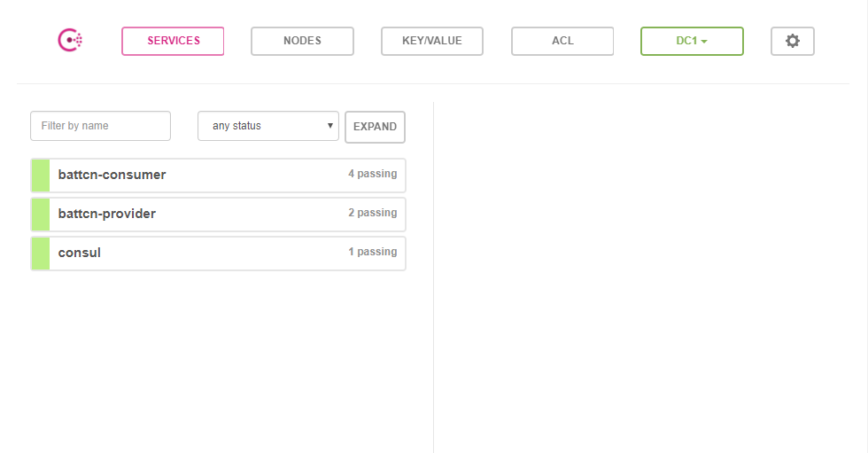Click the dropdown arrow on status filter
This screenshot has width=868, height=453.
point(330,126)
